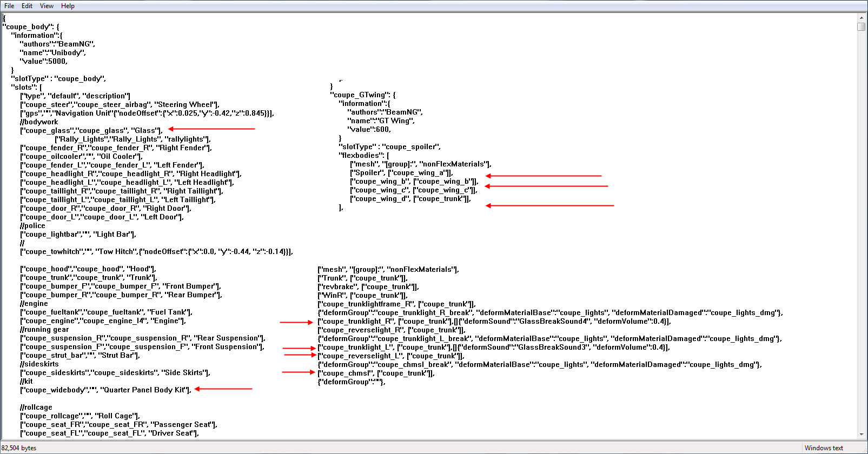
Task: Click the "coupe_GTwing": { line
Action: [362, 95]
